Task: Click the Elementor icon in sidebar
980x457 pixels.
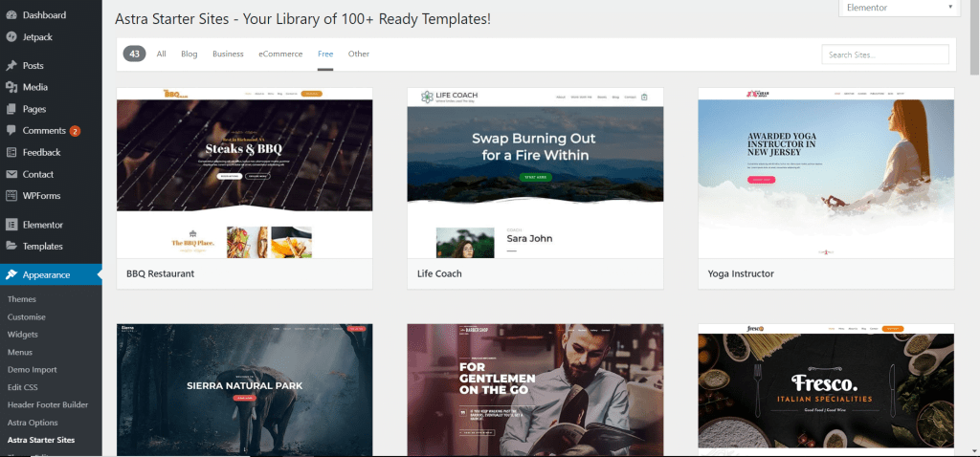Action: [x=11, y=225]
